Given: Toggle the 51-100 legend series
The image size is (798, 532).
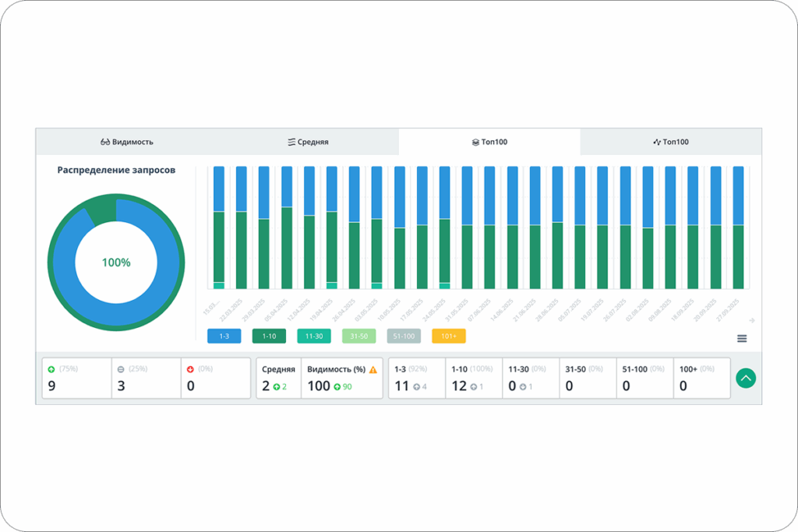Looking at the screenshot, I should click(404, 336).
